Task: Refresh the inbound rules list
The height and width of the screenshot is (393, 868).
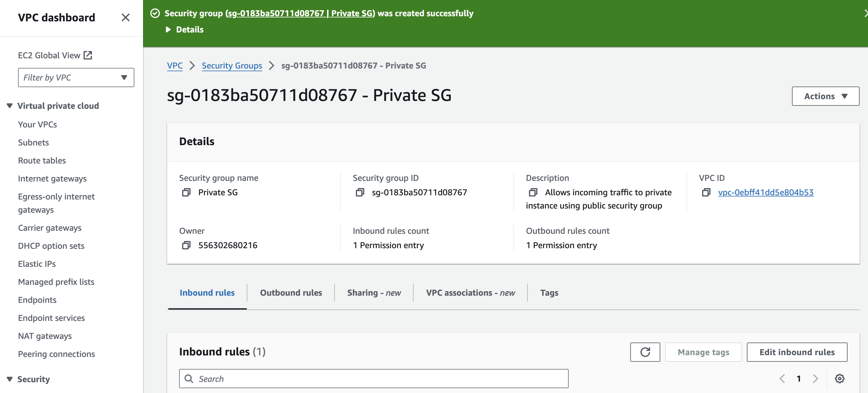Action: [x=645, y=352]
